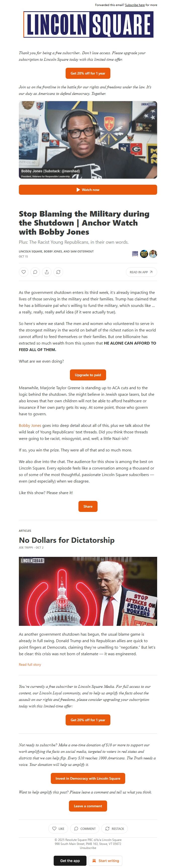
Task: Click the Anchor Watch author avatar
Action: click(144, 254)
